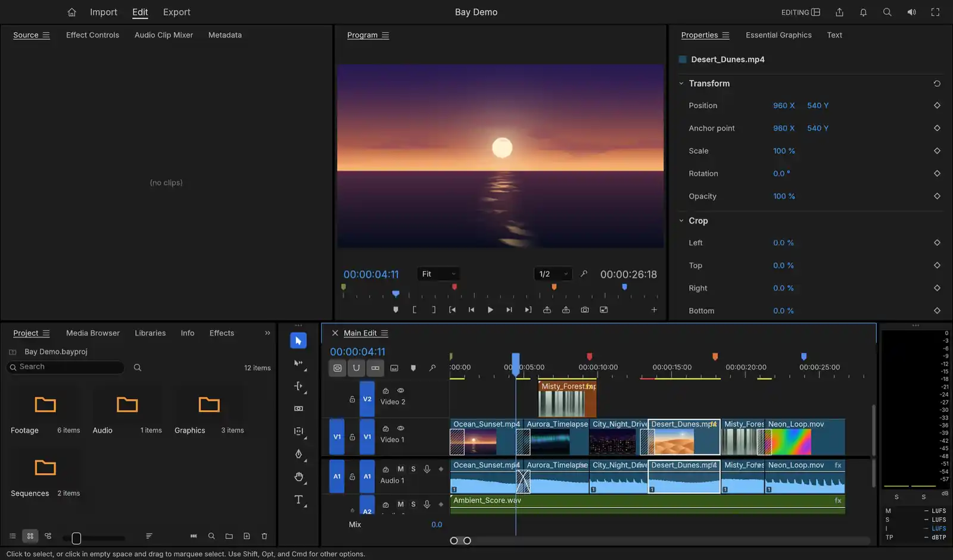Add marker in Program monitor transport

tap(395, 309)
